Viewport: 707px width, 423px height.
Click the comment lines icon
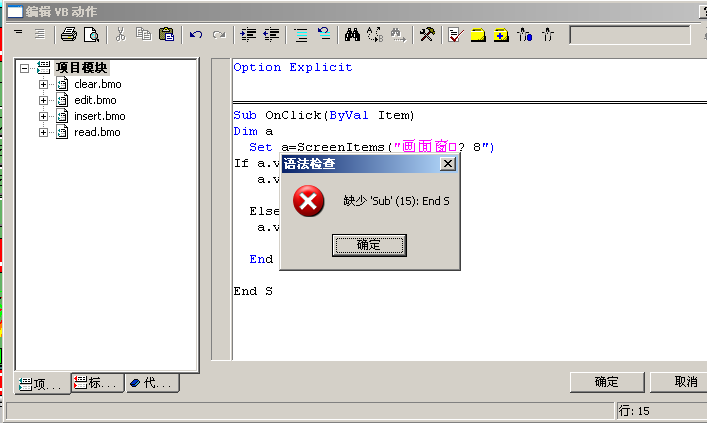(x=301, y=35)
